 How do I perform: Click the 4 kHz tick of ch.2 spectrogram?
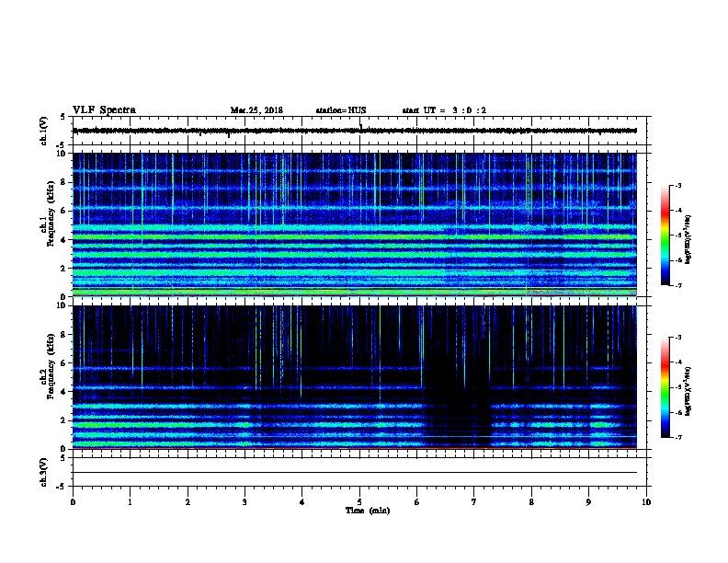pos(63,392)
